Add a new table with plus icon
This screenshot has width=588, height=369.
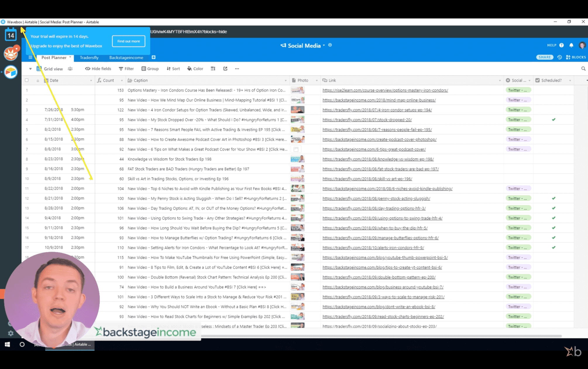pyautogui.click(x=154, y=57)
